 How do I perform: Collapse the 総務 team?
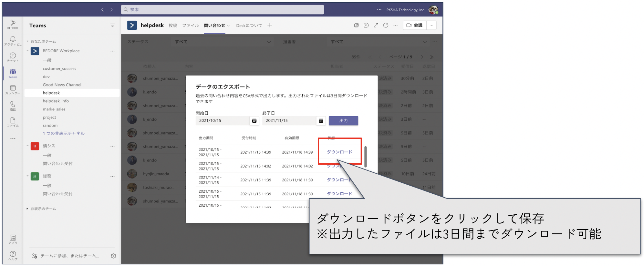click(x=27, y=176)
